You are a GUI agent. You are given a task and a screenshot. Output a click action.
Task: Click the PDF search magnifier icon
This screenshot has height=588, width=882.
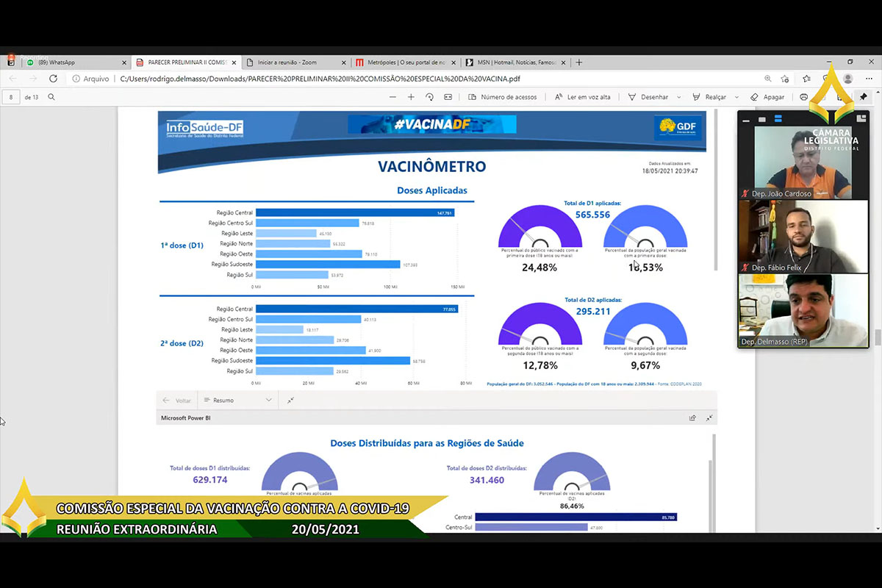point(51,97)
